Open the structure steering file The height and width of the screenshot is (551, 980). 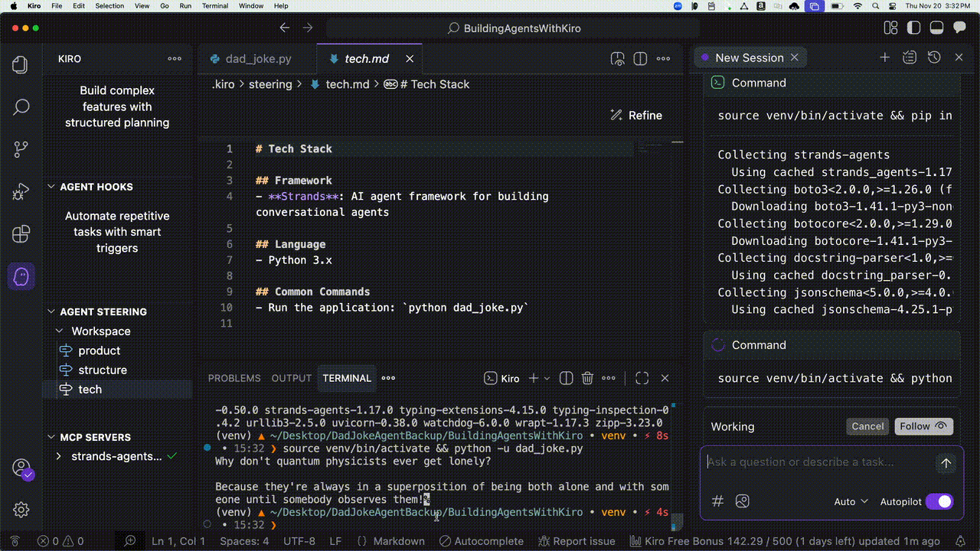103,370
